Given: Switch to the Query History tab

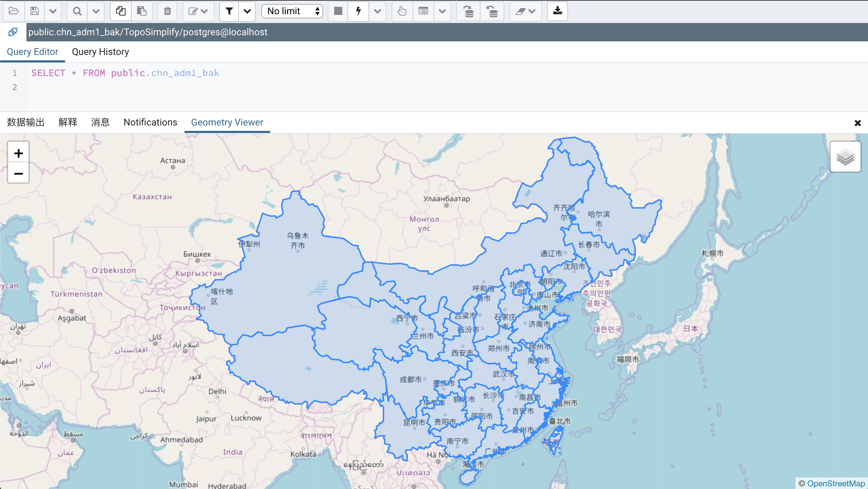Looking at the screenshot, I should pos(100,52).
